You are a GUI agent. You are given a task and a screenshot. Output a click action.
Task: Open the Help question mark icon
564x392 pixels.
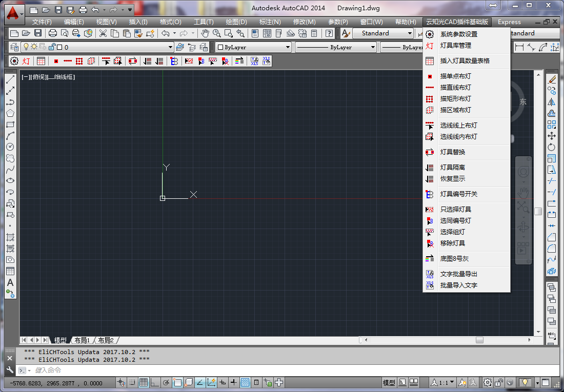coord(329,33)
